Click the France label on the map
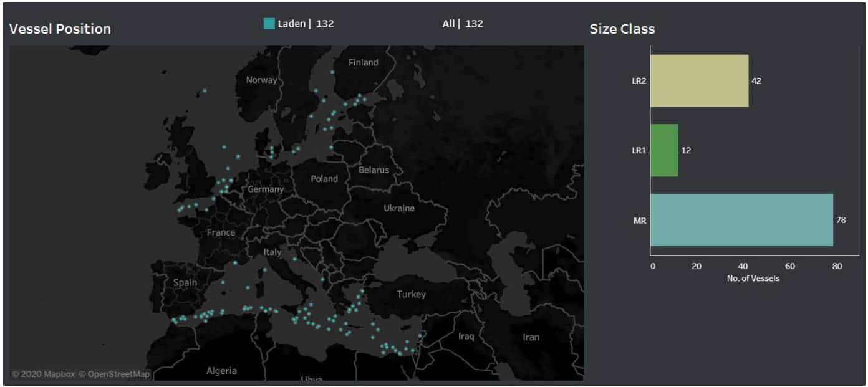 [x=221, y=232]
